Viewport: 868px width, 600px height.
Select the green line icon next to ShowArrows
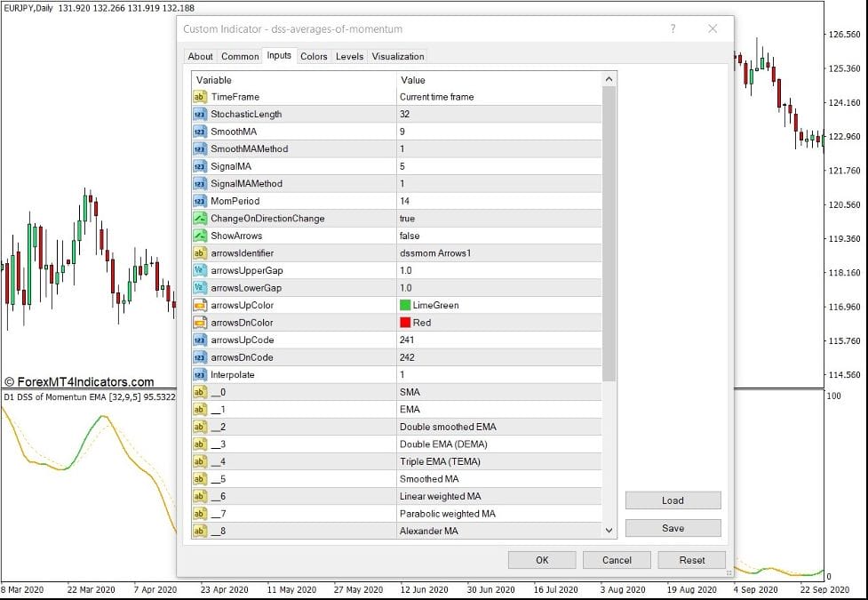199,236
